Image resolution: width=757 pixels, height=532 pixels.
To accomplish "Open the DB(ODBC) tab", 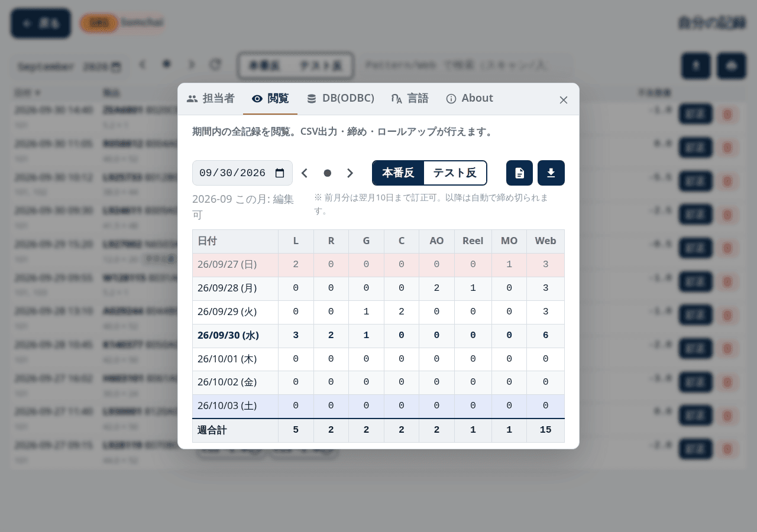I will click(340, 99).
